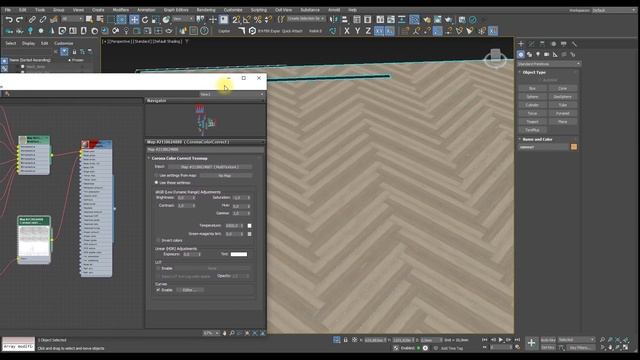Image resolution: width=640 pixels, height=360 pixels.
Task: Click the Plane primitive button
Action: pos(562,122)
